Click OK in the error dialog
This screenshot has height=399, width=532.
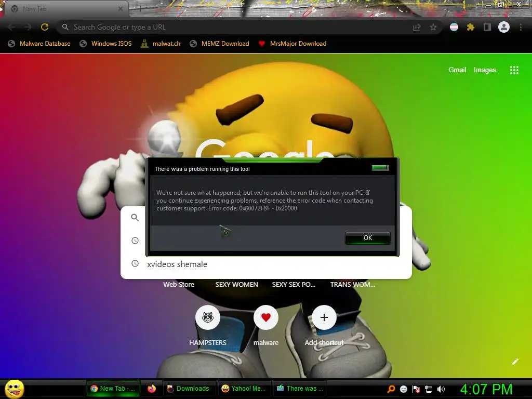pyautogui.click(x=368, y=238)
